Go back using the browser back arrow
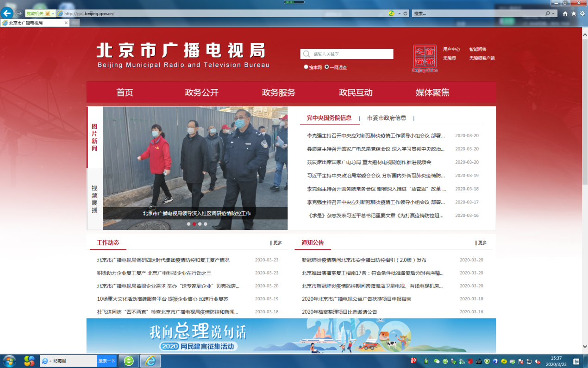 (x=7, y=13)
